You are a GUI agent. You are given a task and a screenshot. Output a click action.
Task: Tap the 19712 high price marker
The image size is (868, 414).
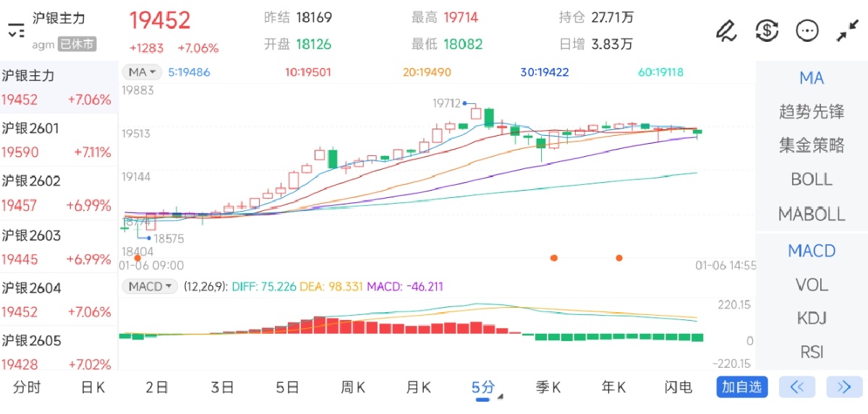pos(447,103)
